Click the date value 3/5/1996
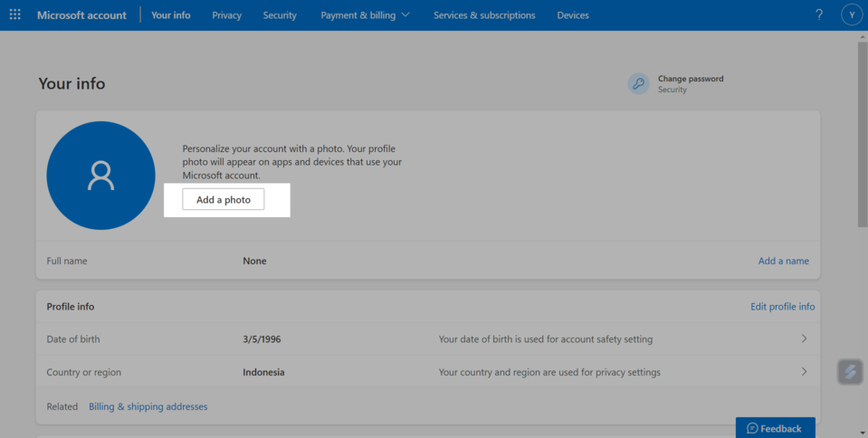Screen dimensions: 868x438 262,338
